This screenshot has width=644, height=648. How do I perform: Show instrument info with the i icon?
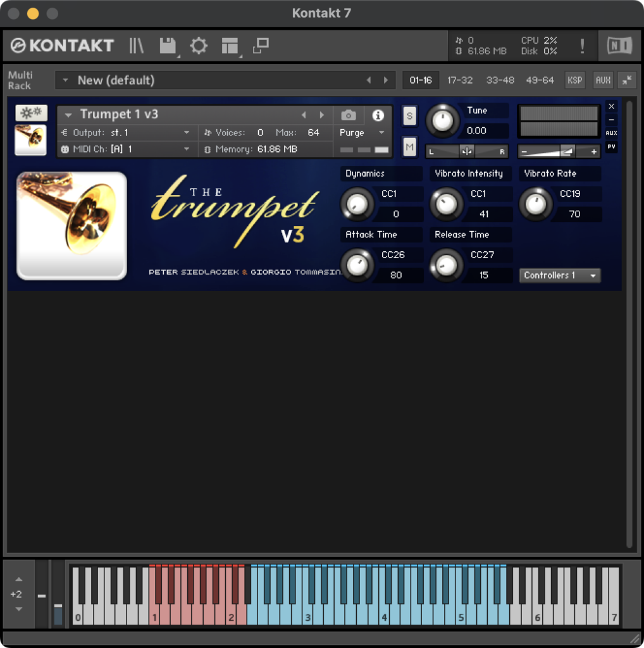[378, 115]
